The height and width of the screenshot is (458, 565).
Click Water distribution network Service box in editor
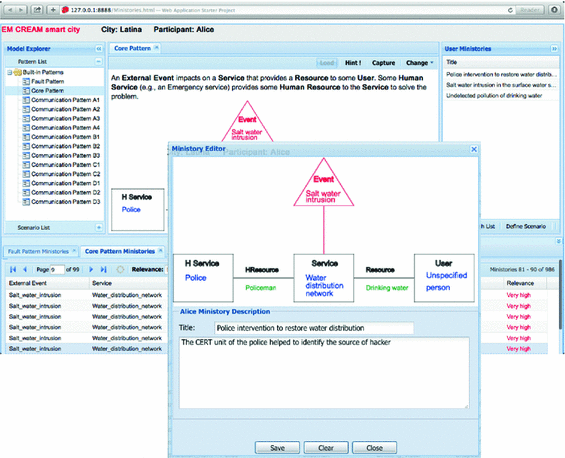pyautogui.click(x=324, y=278)
